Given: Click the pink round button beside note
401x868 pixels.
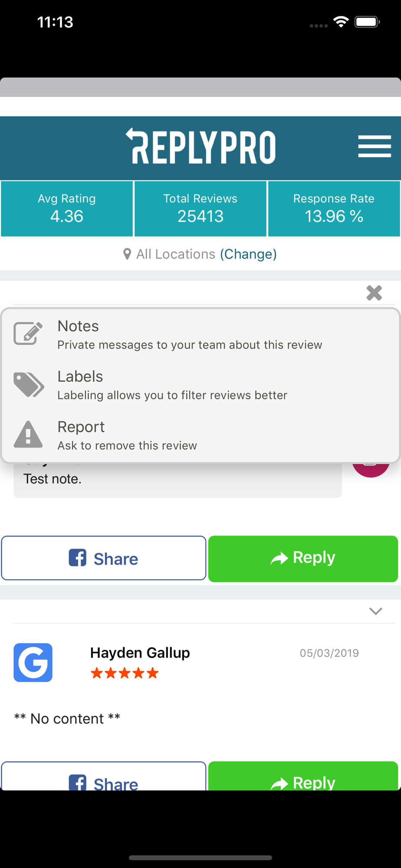Looking at the screenshot, I should coord(371,470).
